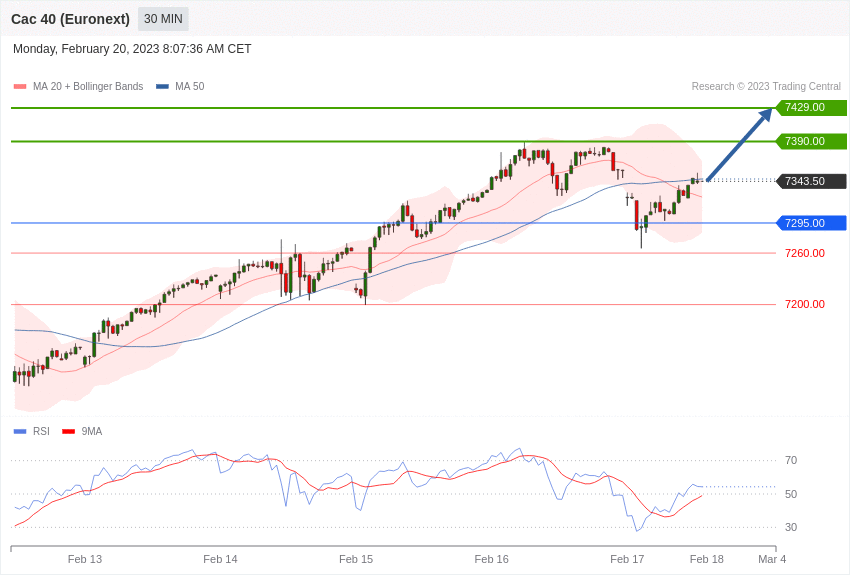Click the blue upward forecast arrow
850x576 pixels.
click(x=740, y=144)
